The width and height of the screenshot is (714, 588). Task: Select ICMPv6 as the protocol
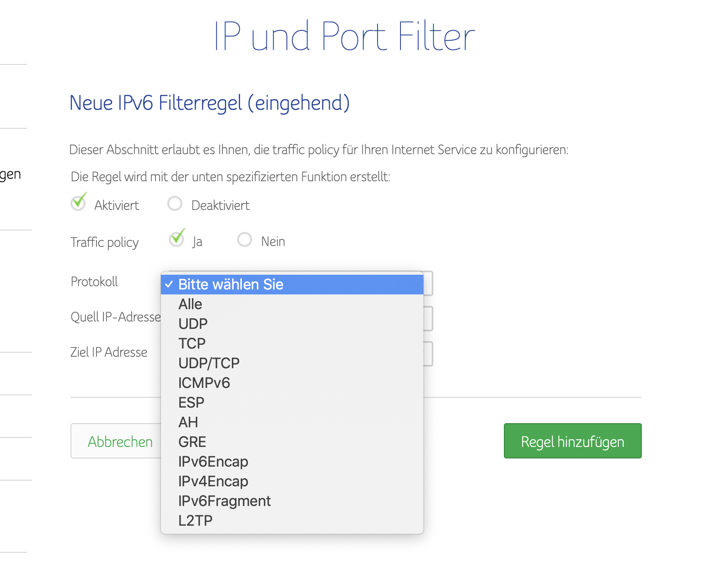coord(292,383)
